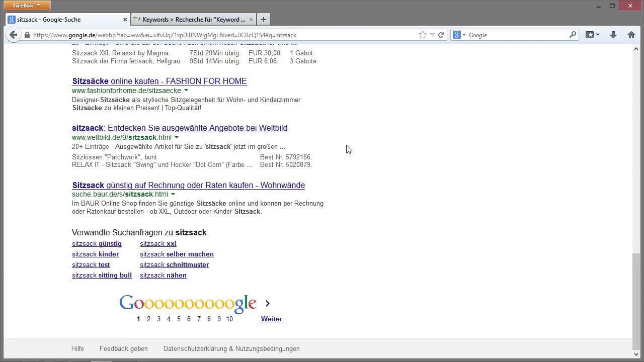This screenshot has width=644, height=362.
Task: Open the bookmarks menu icon
Action: (x=592, y=35)
